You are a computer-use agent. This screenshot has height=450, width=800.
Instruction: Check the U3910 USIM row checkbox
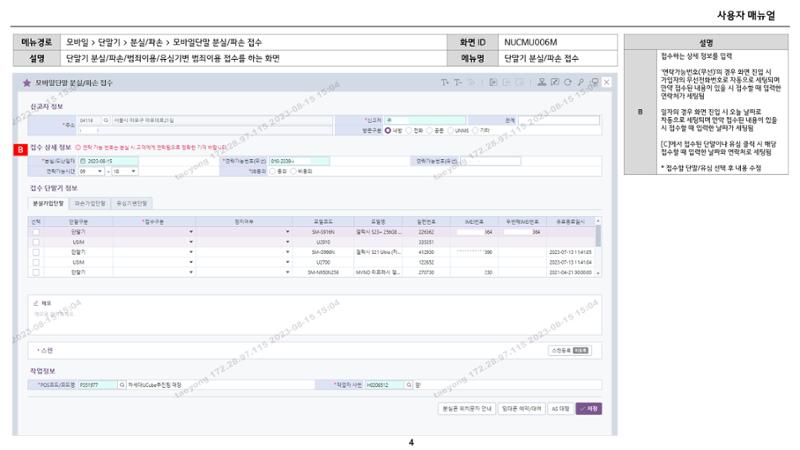pyautogui.click(x=36, y=242)
